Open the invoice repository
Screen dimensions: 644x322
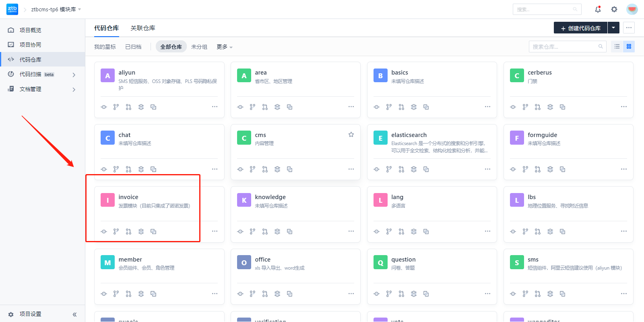pyautogui.click(x=128, y=197)
